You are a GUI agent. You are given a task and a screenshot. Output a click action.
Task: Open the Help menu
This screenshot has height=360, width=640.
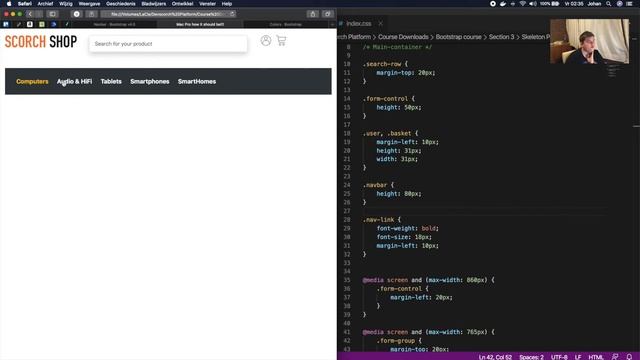click(x=227, y=4)
